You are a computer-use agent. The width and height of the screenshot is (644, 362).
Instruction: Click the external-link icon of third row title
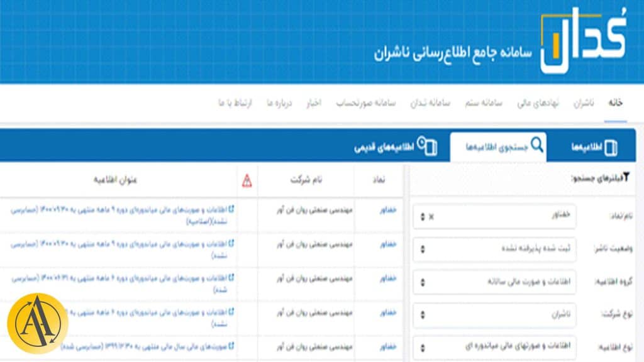(231, 277)
